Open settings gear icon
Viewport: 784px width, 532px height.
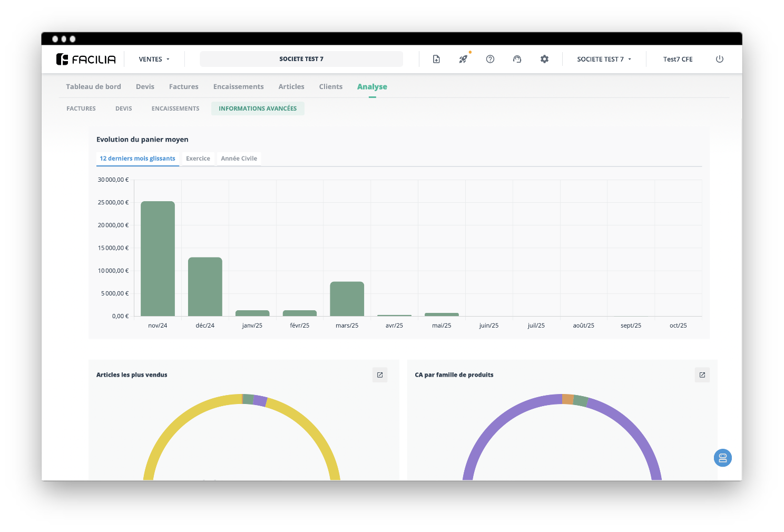(544, 59)
